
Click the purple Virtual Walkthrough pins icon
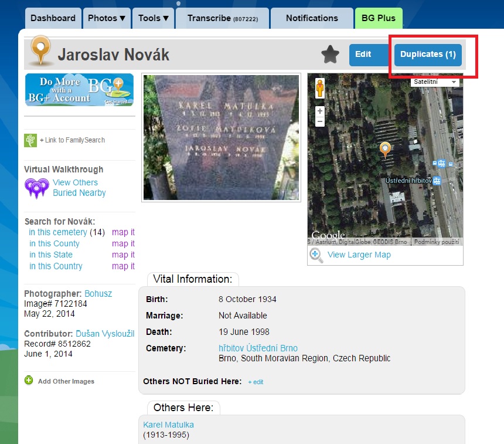[36, 188]
